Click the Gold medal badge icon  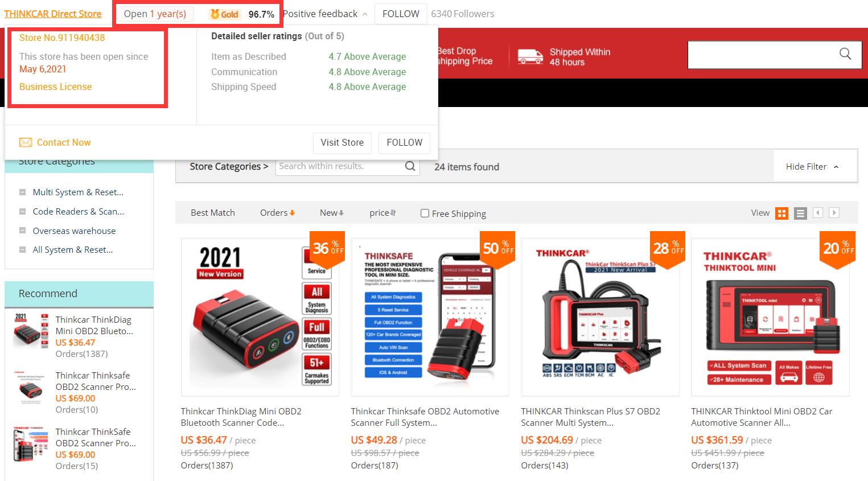[x=215, y=14]
